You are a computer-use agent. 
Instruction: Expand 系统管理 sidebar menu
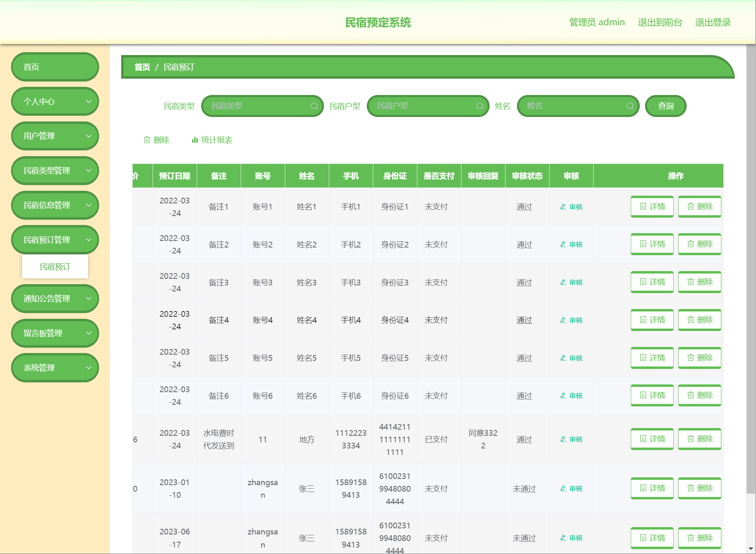click(x=55, y=368)
